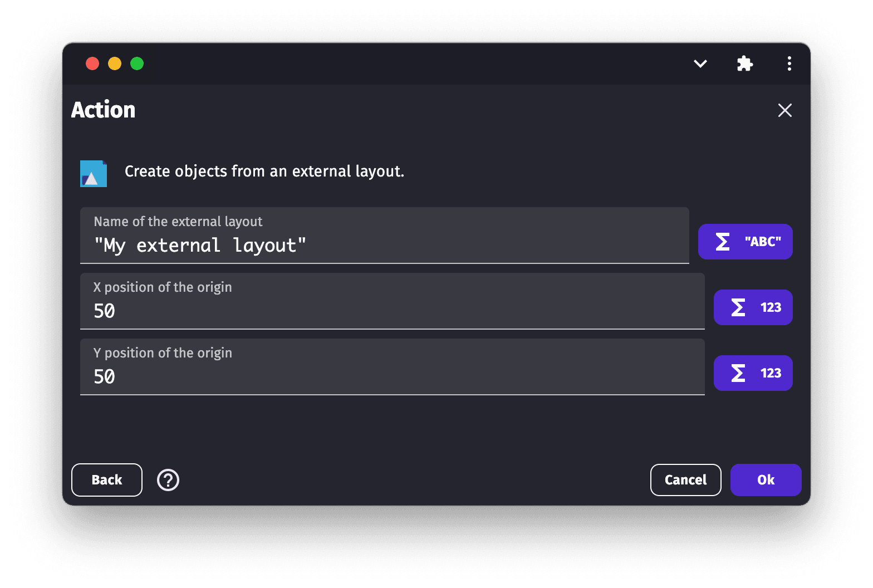Open the three-dot vertical menu
873x588 pixels.
coord(789,64)
